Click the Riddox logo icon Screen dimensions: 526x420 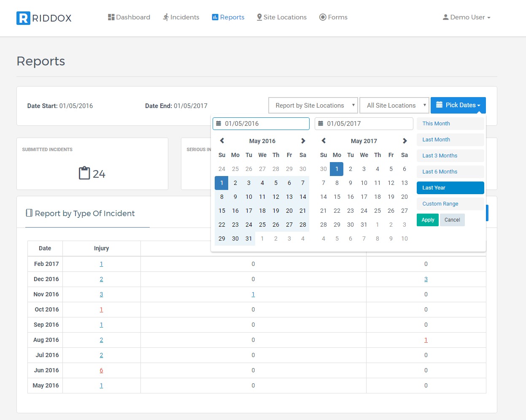coord(23,18)
